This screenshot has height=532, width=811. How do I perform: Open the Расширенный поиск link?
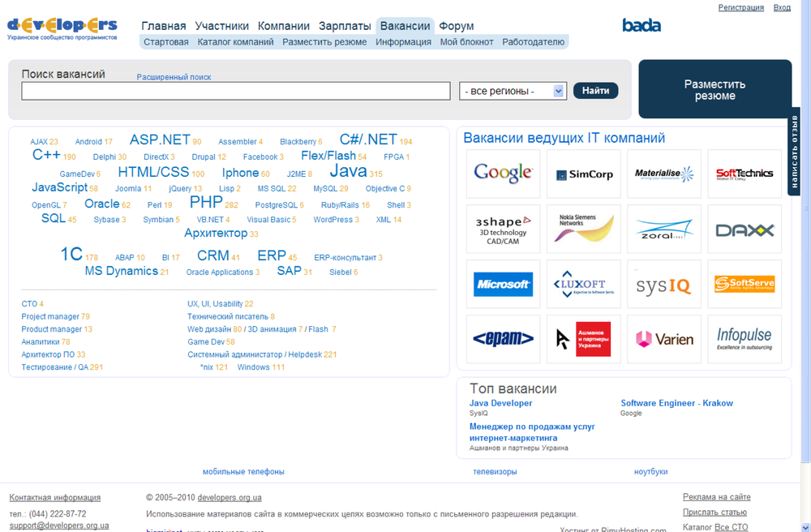174,77
